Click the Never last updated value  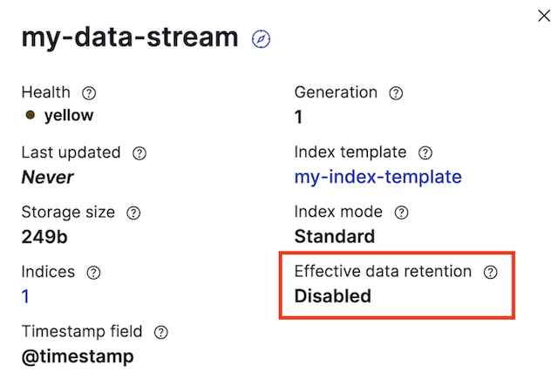48,177
